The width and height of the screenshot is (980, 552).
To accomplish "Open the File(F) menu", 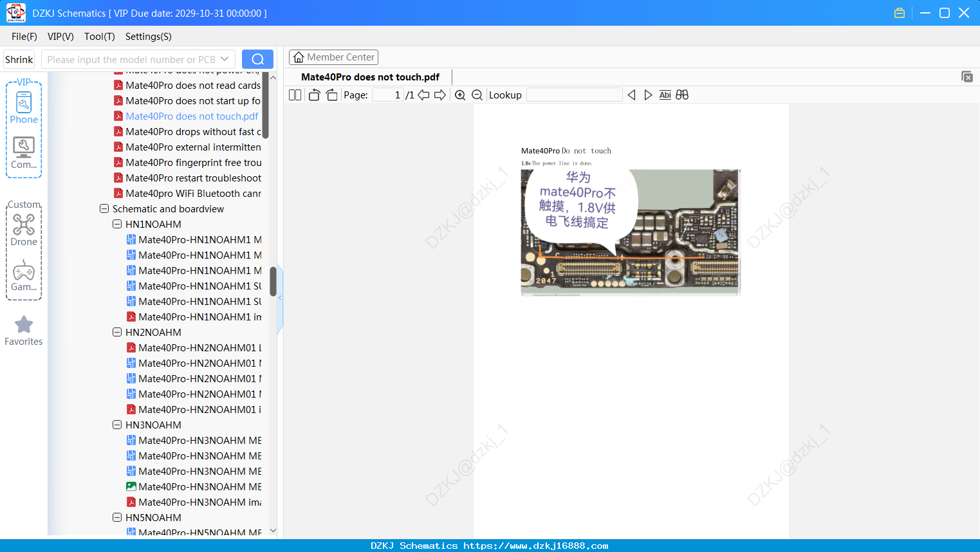I will [x=24, y=37].
